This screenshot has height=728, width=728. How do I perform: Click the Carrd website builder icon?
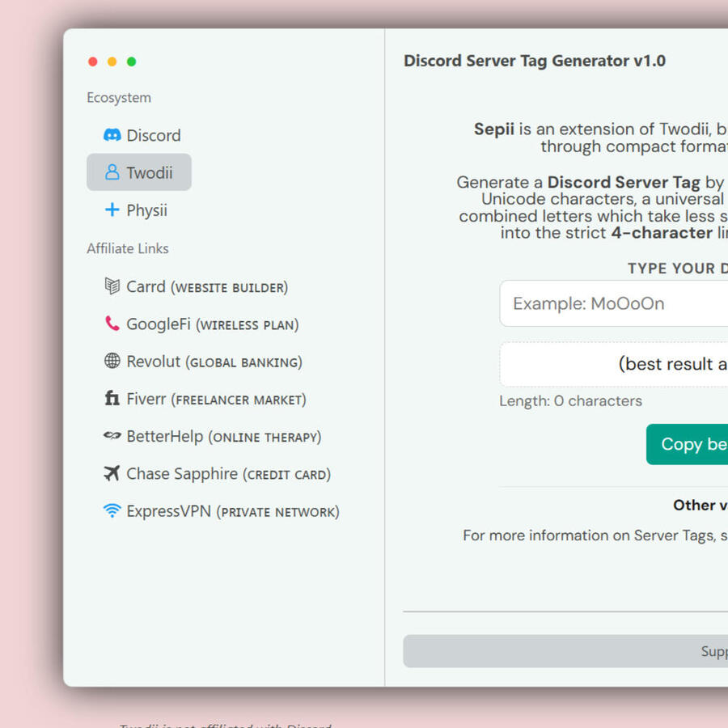(112, 286)
